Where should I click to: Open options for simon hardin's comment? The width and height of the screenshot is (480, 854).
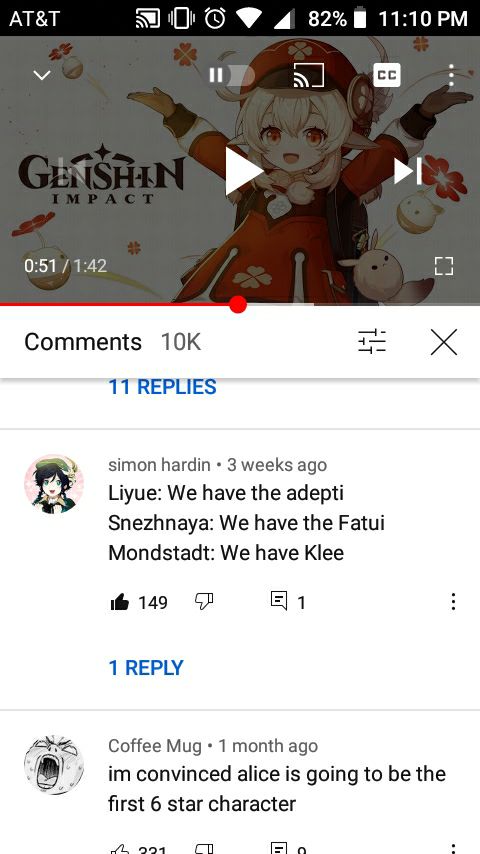tap(453, 602)
